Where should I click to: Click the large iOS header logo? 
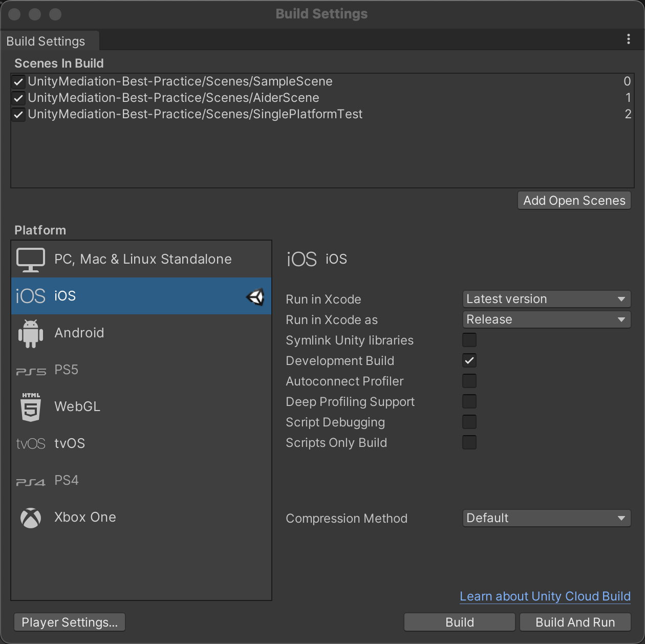tap(302, 259)
